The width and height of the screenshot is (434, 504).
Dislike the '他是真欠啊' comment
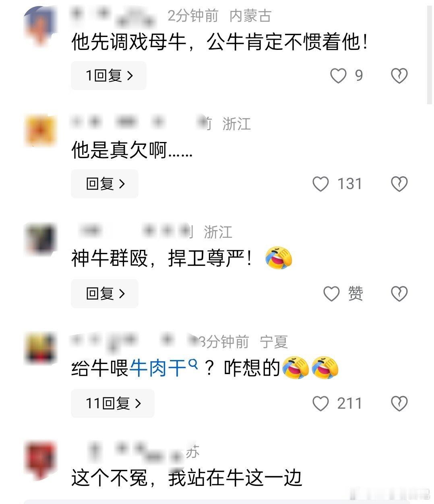[399, 184]
